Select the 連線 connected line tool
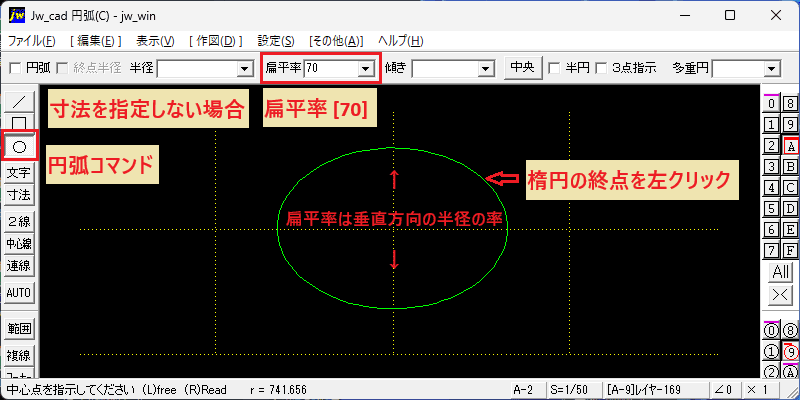The width and height of the screenshot is (800, 400). (19, 266)
